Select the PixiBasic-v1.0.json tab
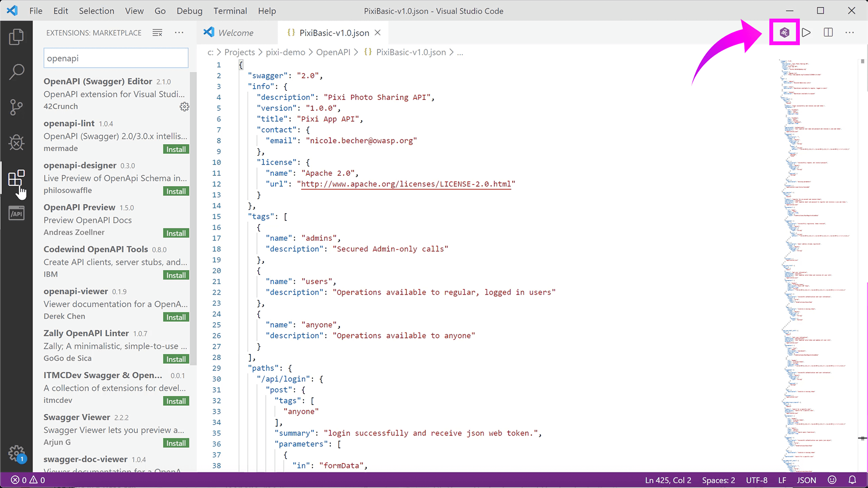Viewport: 868px width, 488px height. (333, 33)
